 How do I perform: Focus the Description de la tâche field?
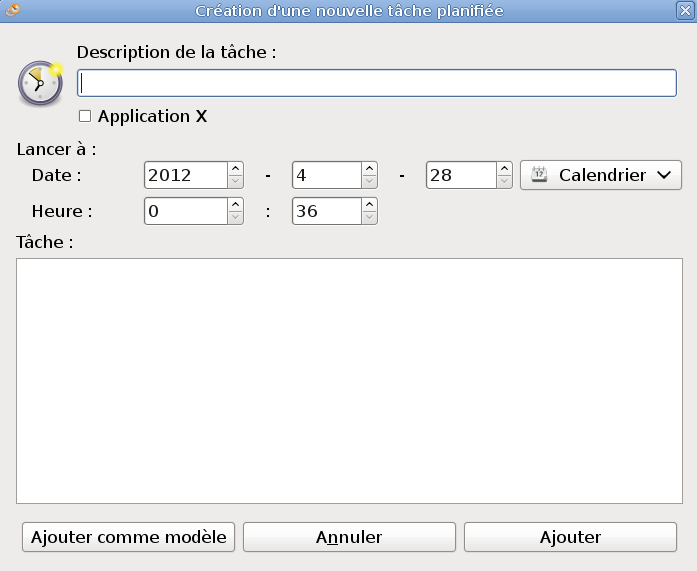pyautogui.click(x=377, y=83)
